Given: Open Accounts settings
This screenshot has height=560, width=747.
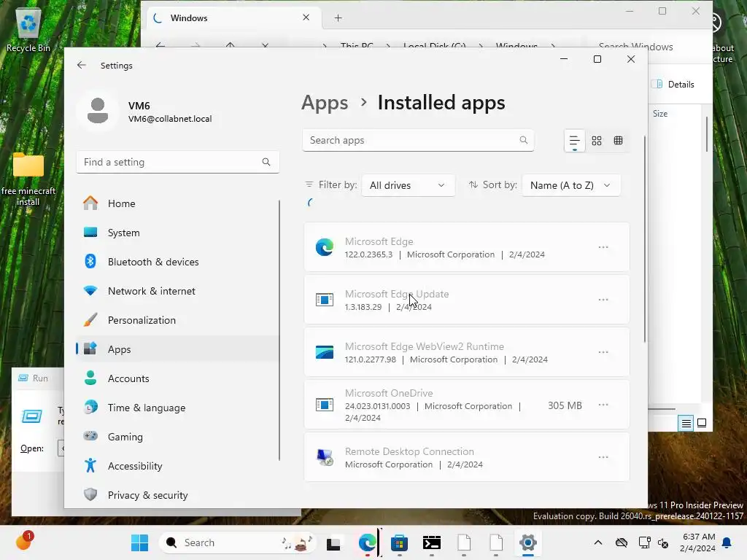Looking at the screenshot, I should pos(177,378).
